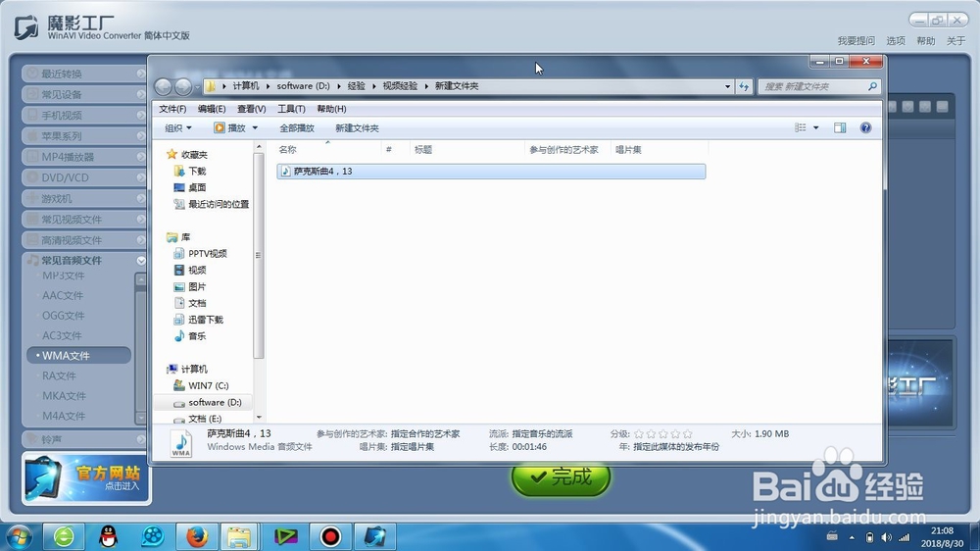Click the 经验 breadcrumb segment
This screenshot has width=980, height=551.
click(357, 86)
